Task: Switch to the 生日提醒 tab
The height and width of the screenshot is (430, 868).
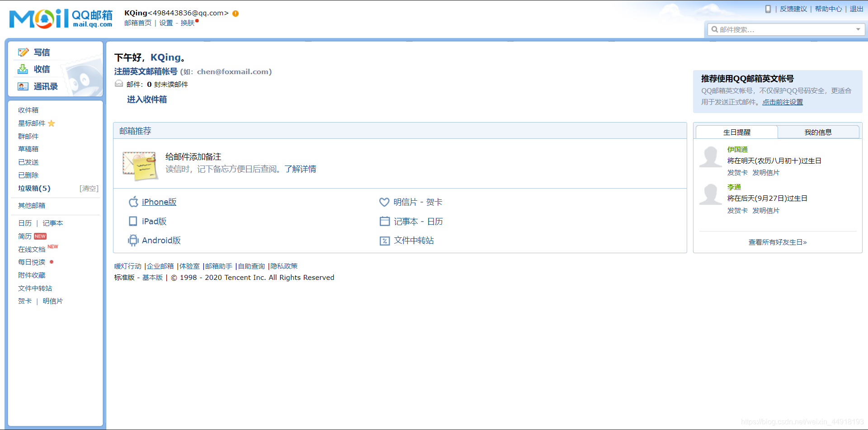Action: (736, 132)
